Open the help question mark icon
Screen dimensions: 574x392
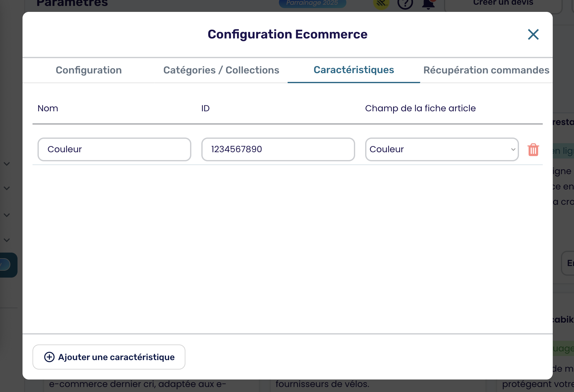(405, 4)
